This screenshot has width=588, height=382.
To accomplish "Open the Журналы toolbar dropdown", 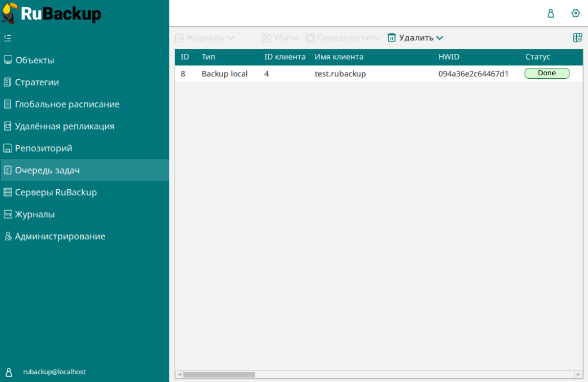I will pyautogui.click(x=205, y=38).
